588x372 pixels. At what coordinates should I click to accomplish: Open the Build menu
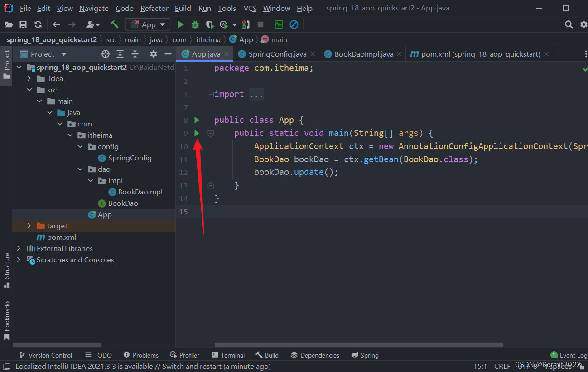[x=183, y=8]
